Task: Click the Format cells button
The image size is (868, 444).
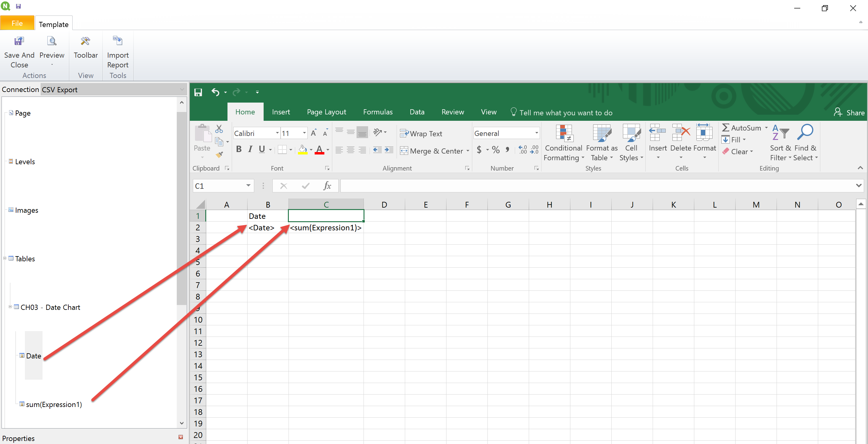Action: 704,141
